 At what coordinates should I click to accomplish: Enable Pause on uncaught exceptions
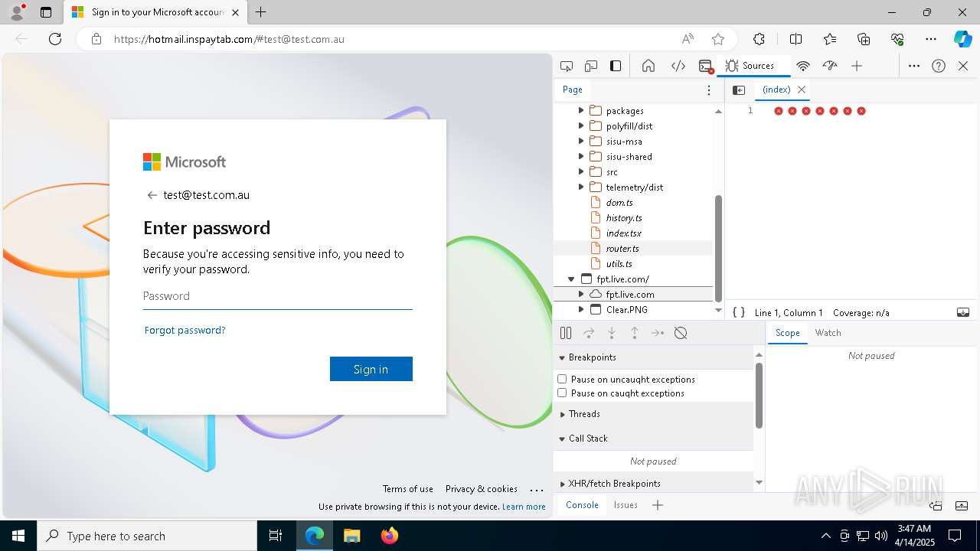coord(562,379)
